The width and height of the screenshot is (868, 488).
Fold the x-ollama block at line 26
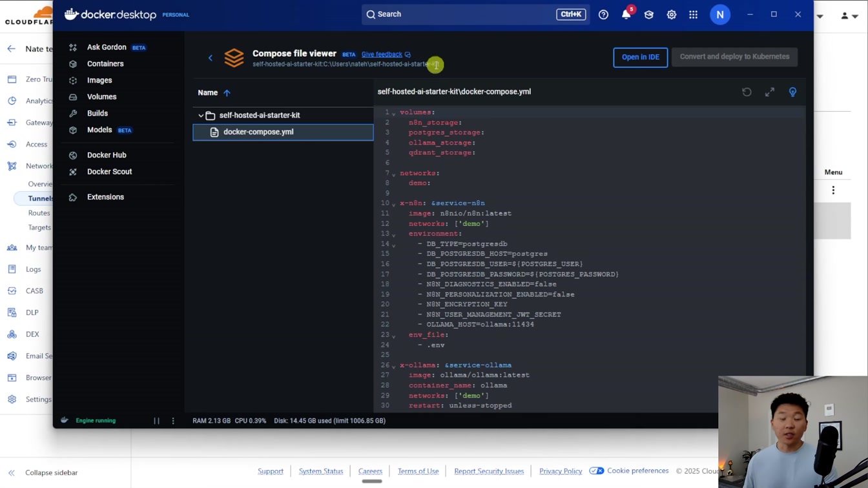point(393,367)
